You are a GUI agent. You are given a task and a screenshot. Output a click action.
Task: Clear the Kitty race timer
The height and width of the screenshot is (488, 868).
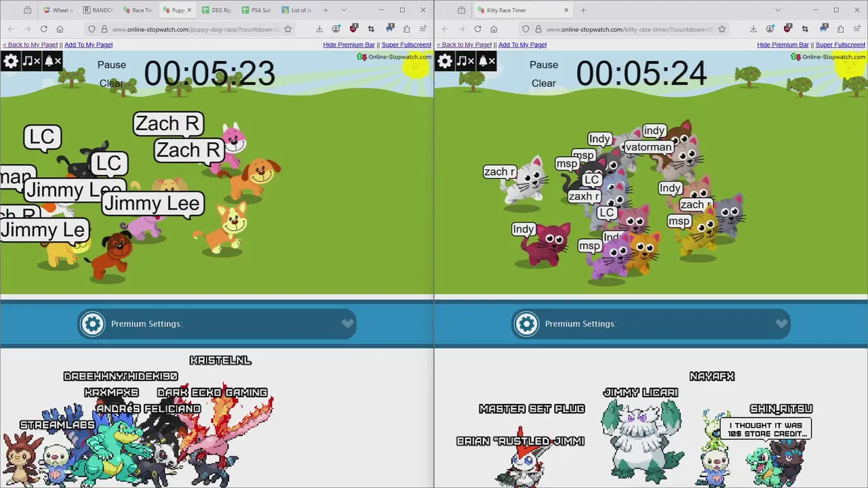[544, 83]
